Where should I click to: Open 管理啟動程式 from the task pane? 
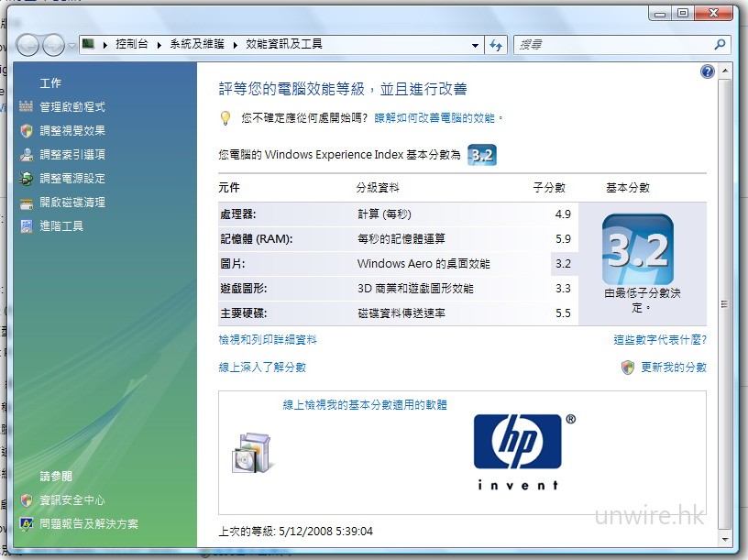pyautogui.click(x=73, y=105)
